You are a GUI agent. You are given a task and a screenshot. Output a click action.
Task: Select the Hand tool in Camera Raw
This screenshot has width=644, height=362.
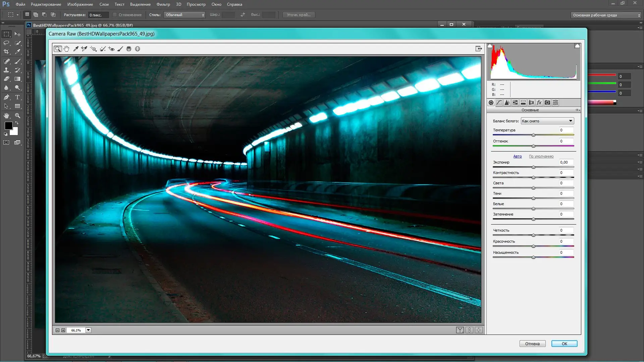pos(66,49)
